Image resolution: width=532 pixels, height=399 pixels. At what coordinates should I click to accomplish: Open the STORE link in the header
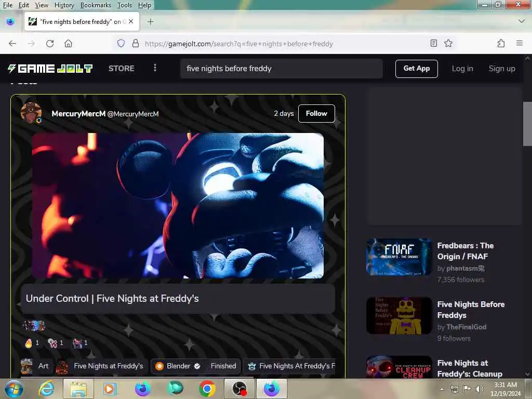[x=122, y=68]
